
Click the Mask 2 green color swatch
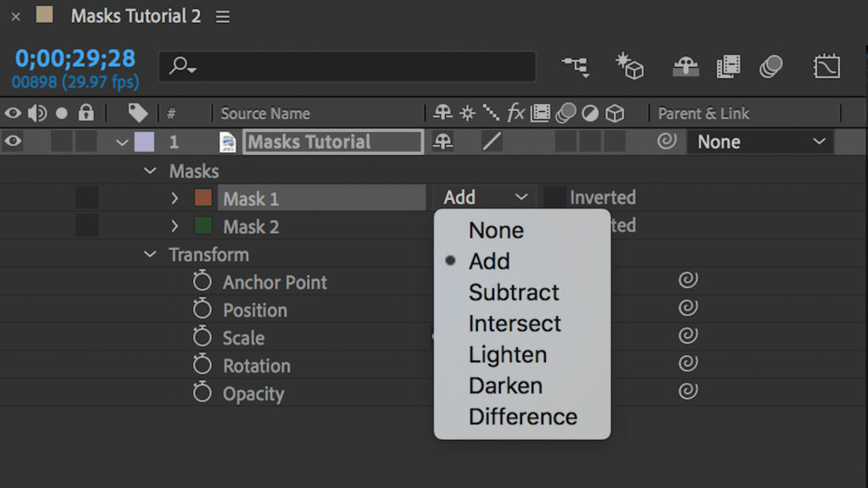203,226
